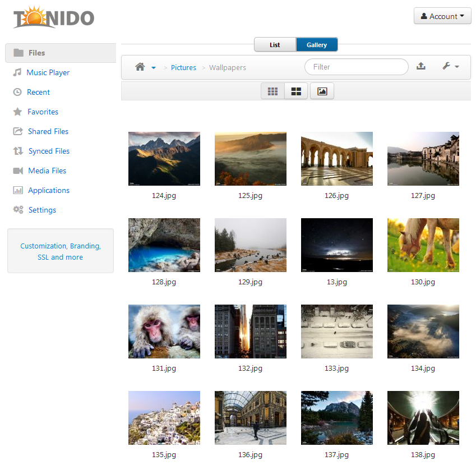The width and height of the screenshot is (476, 465).
Task: Open Favorites in sidebar
Action: 43,112
